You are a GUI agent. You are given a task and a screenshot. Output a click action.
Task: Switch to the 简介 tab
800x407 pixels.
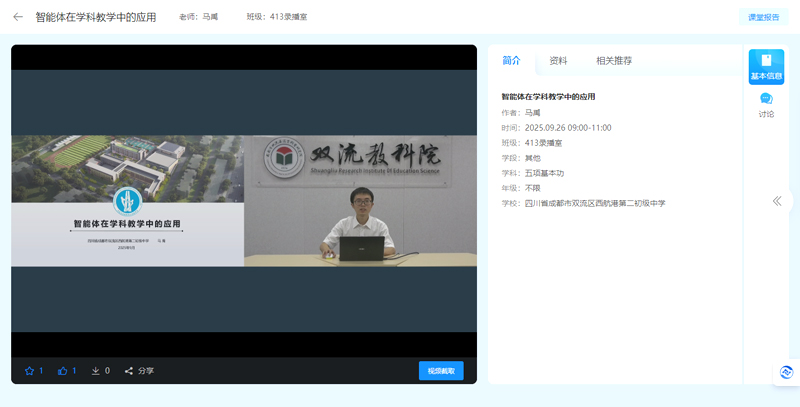pos(511,61)
